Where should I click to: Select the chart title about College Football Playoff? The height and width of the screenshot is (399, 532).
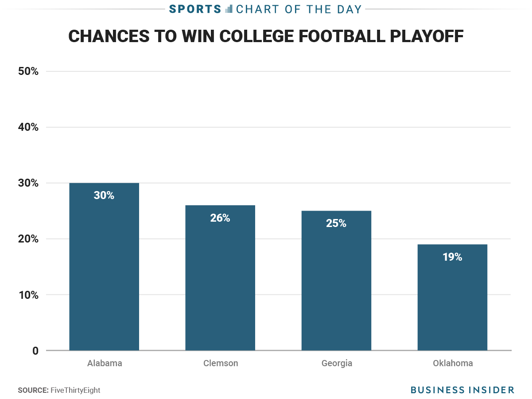click(x=266, y=37)
